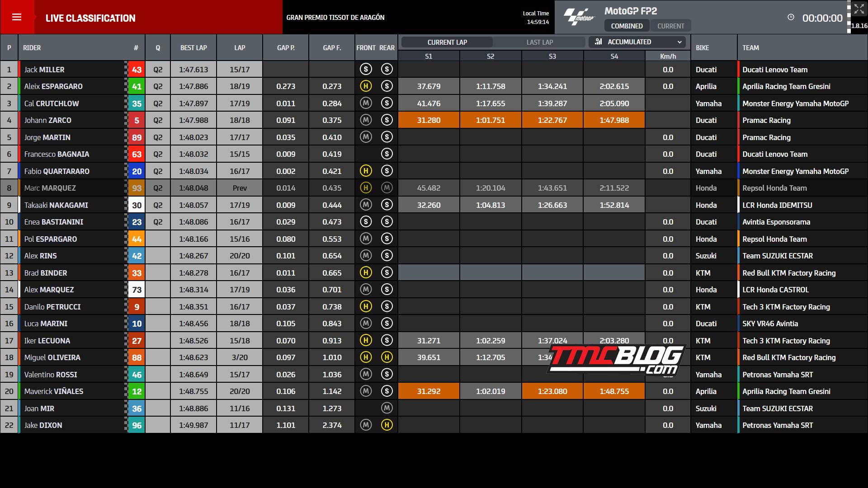
Task: Select the Current Lap tab
Action: point(447,42)
